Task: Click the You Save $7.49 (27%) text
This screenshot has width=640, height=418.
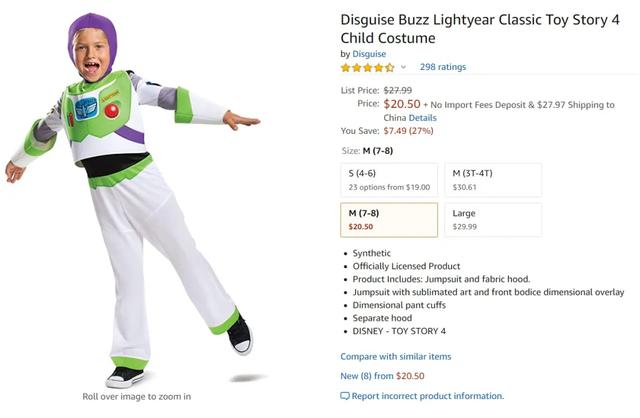Action: [x=387, y=131]
